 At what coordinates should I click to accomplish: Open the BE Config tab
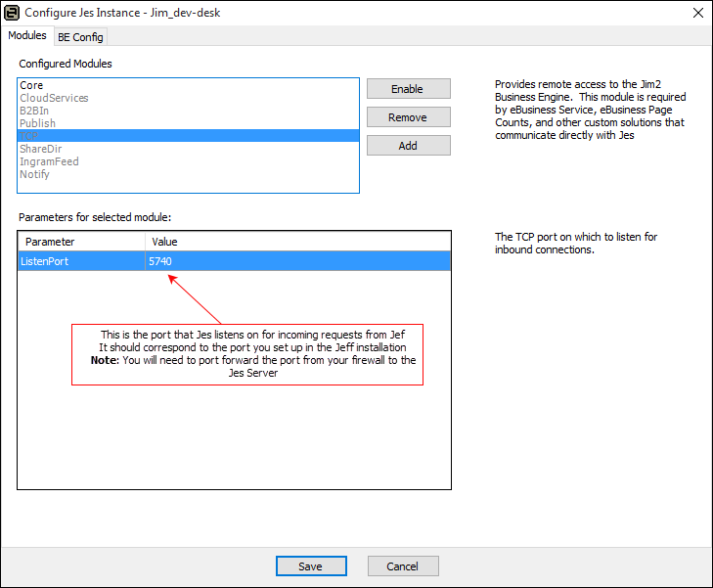80,37
